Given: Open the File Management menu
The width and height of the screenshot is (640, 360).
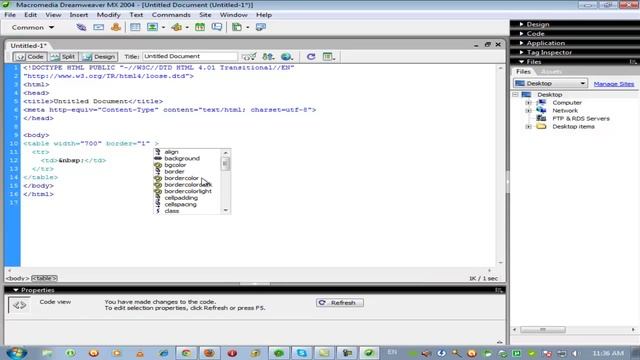Looking at the screenshot, I should click(268, 57).
